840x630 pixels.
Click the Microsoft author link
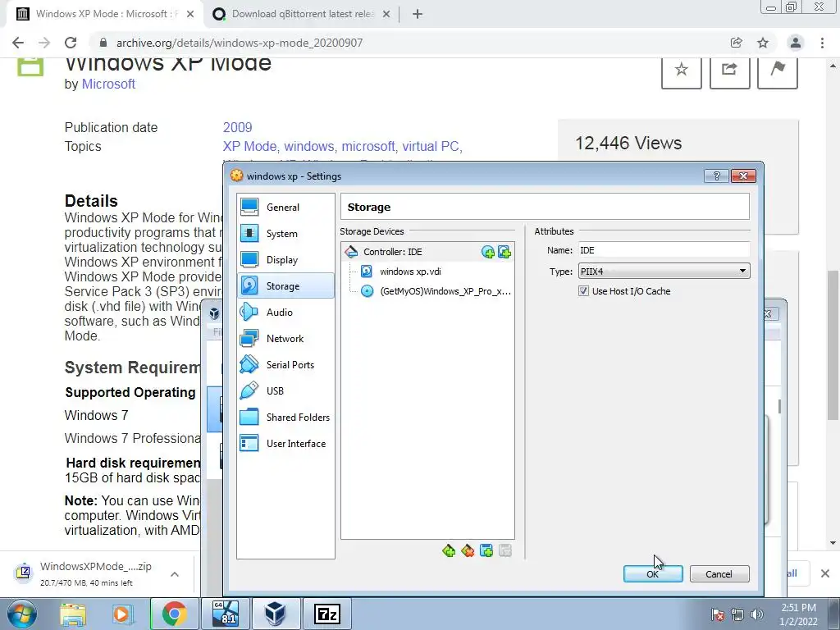pyautogui.click(x=108, y=84)
